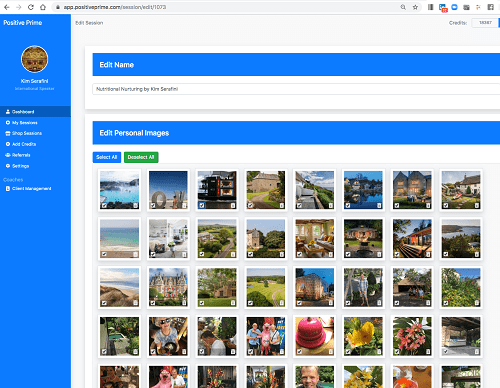
Task: Click the trash icon on the Blue Lagoon photo
Action: click(136, 206)
